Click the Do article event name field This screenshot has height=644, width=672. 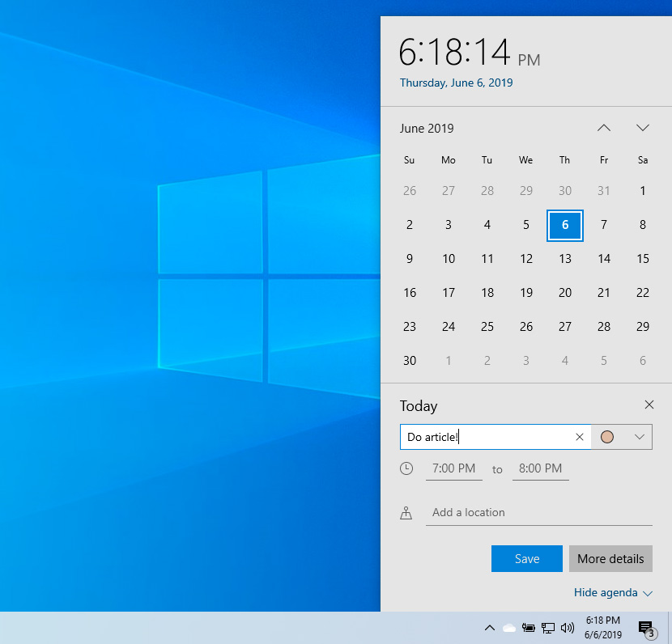click(x=486, y=436)
